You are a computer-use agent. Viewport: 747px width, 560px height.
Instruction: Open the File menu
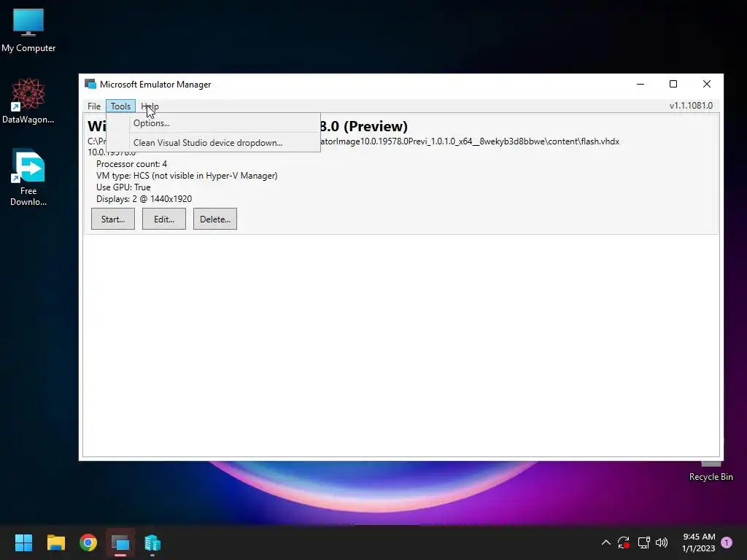point(94,106)
